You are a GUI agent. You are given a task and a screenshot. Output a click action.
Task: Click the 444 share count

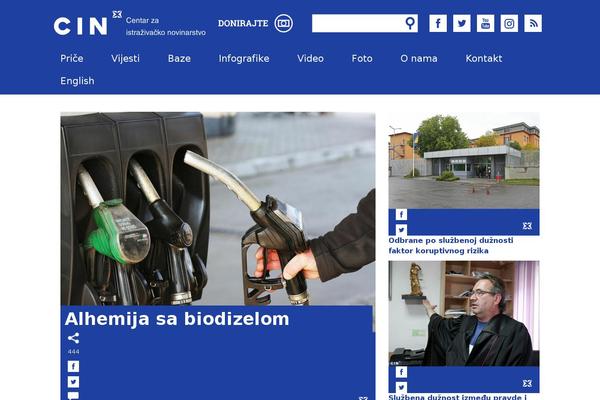point(73,352)
